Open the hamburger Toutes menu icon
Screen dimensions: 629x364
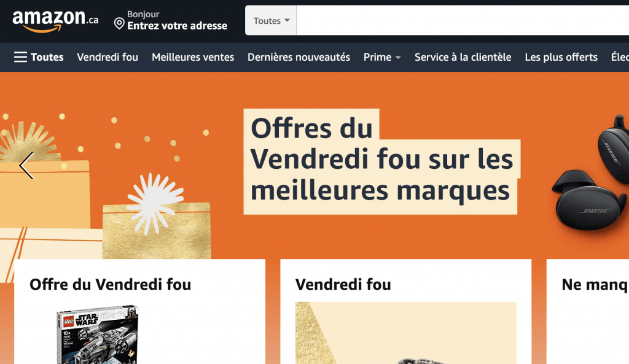click(x=20, y=57)
